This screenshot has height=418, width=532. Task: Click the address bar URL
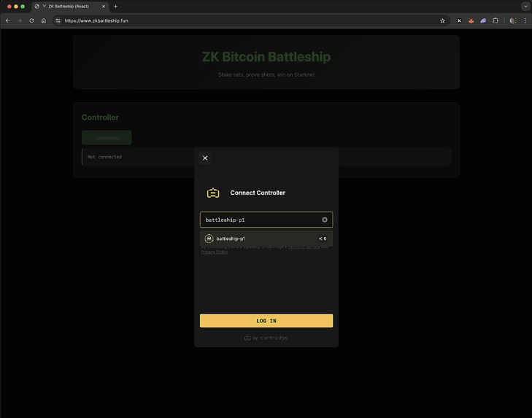coord(96,20)
